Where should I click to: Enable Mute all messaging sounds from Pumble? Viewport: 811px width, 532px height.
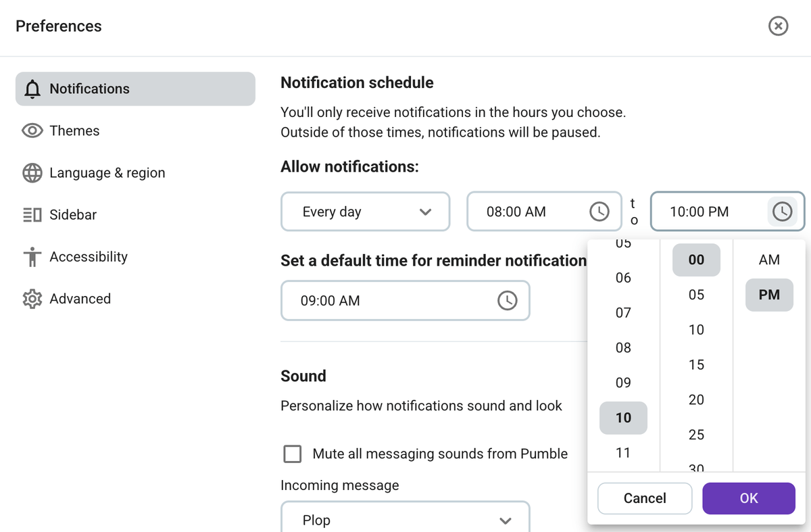click(292, 454)
